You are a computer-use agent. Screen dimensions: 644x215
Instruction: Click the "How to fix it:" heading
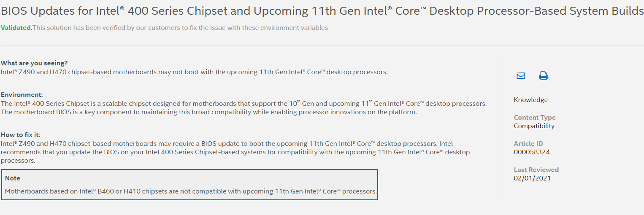(21, 135)
